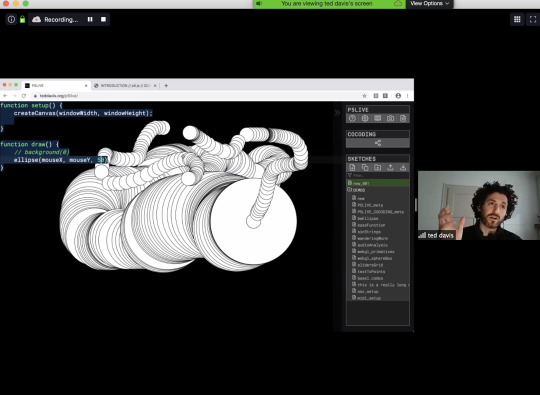
Task: Pause the Zoom recording
Action: (90, 19)
